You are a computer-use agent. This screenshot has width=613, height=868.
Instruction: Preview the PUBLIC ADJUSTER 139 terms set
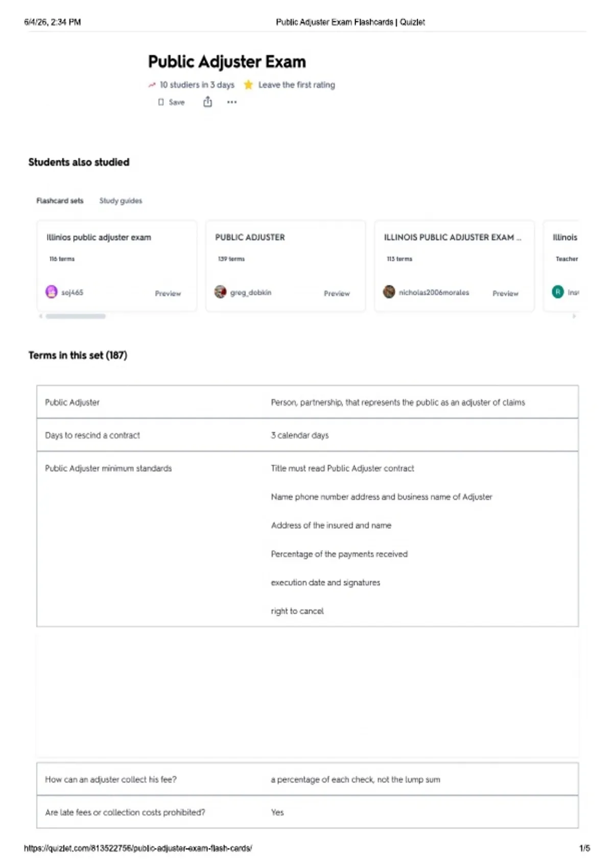pyautogui.click(x=337, y=294)
